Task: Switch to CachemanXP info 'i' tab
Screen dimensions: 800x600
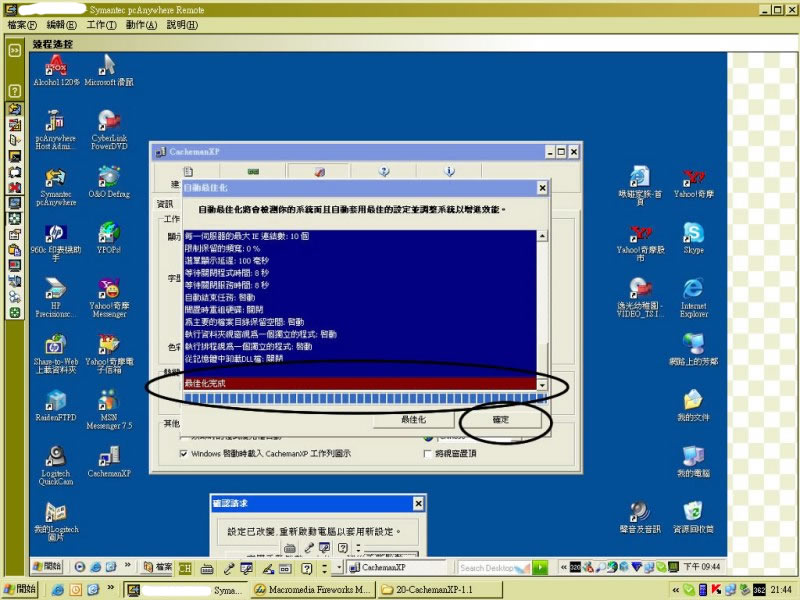Action: [449, 171]
